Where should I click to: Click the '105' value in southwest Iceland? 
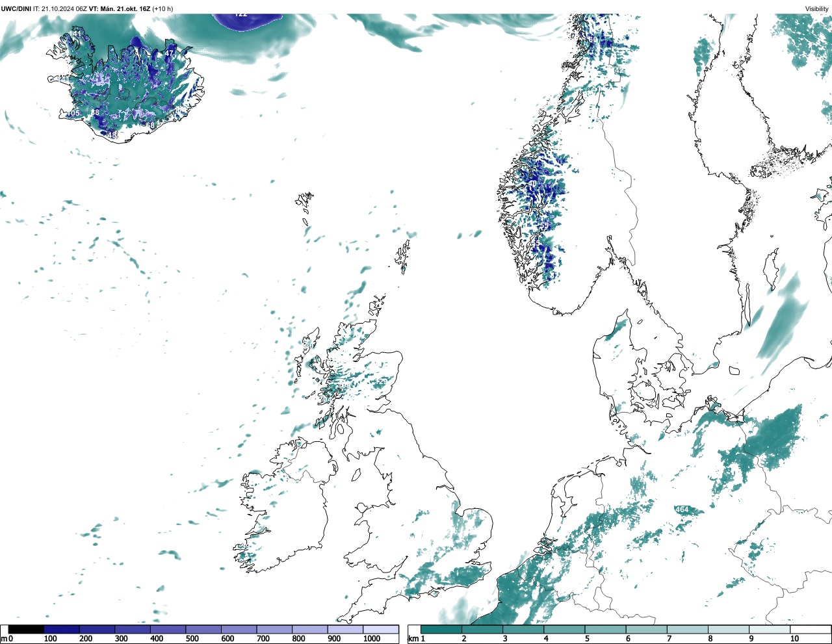point(73,113)
